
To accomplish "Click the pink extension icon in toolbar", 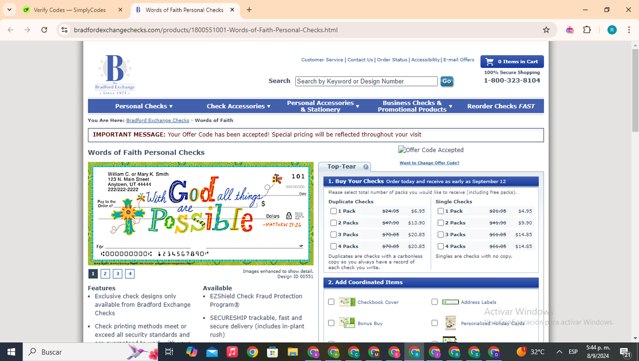I will point(570,30).
